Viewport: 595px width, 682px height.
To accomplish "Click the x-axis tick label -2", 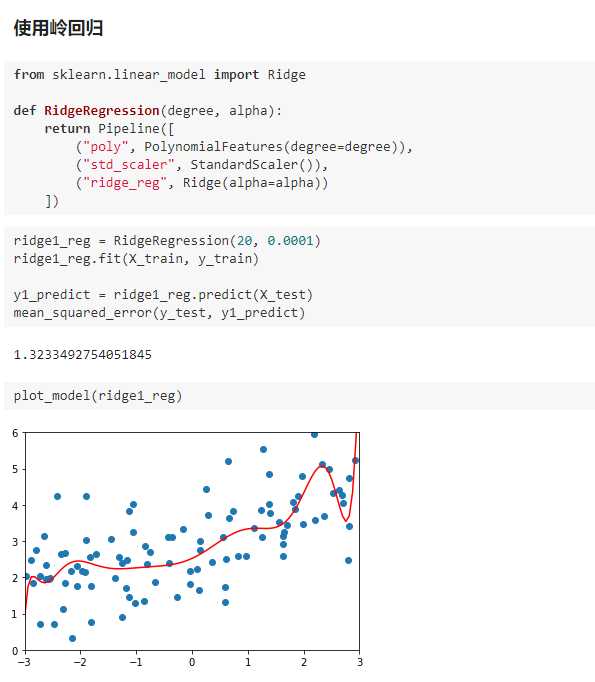I will [79, 662].
